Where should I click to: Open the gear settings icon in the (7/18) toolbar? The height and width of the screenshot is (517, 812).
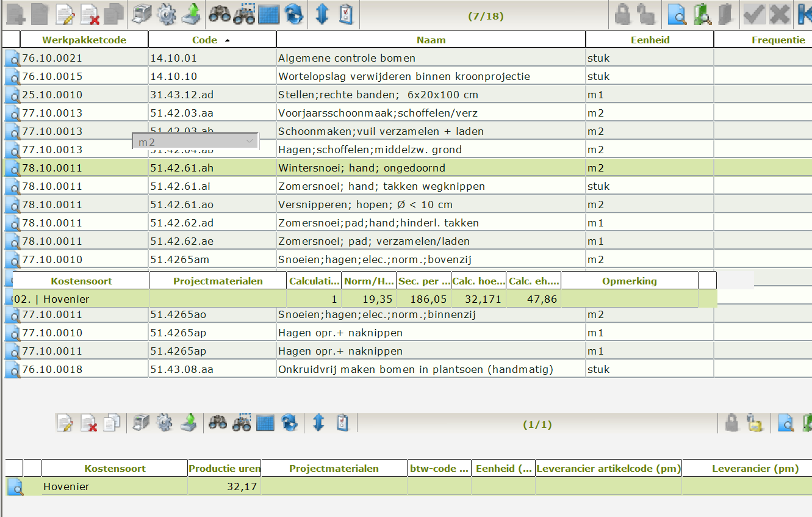[167, 15]
